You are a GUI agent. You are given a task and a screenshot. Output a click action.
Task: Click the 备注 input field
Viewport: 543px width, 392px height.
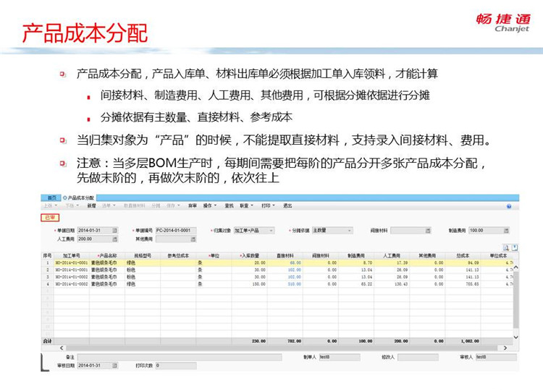tap(180, 357)
